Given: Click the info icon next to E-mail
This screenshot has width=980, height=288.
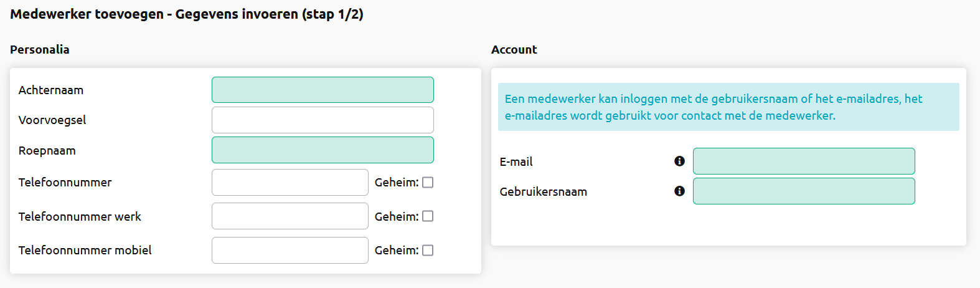Looking at the screenshot, I should [x=679, y=161].
